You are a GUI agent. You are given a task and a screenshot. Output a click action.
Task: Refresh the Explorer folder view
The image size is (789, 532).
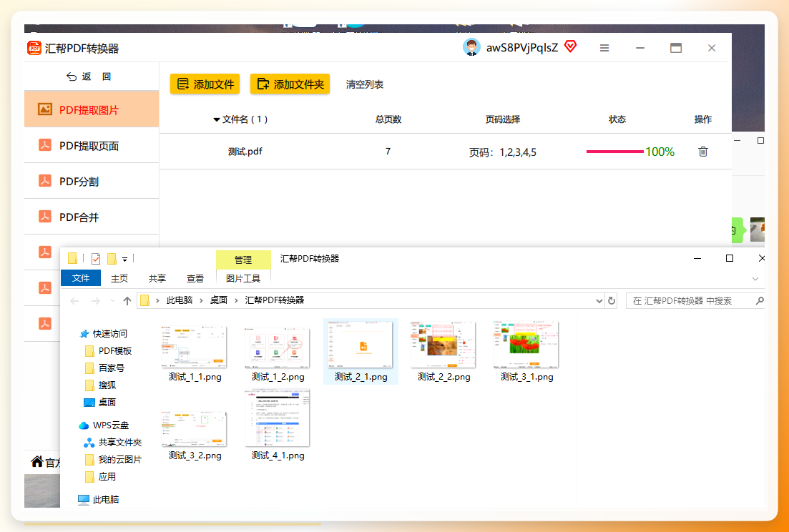click(612, 301)
